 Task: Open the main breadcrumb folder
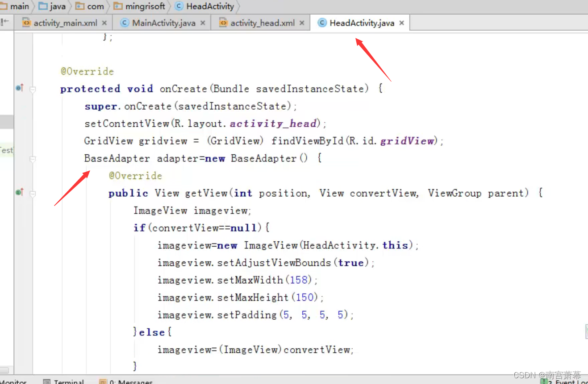[15, 6]
